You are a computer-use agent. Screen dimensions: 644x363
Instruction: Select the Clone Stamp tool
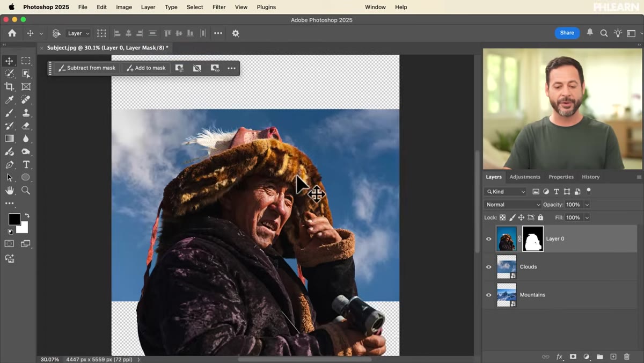(26, 113)
